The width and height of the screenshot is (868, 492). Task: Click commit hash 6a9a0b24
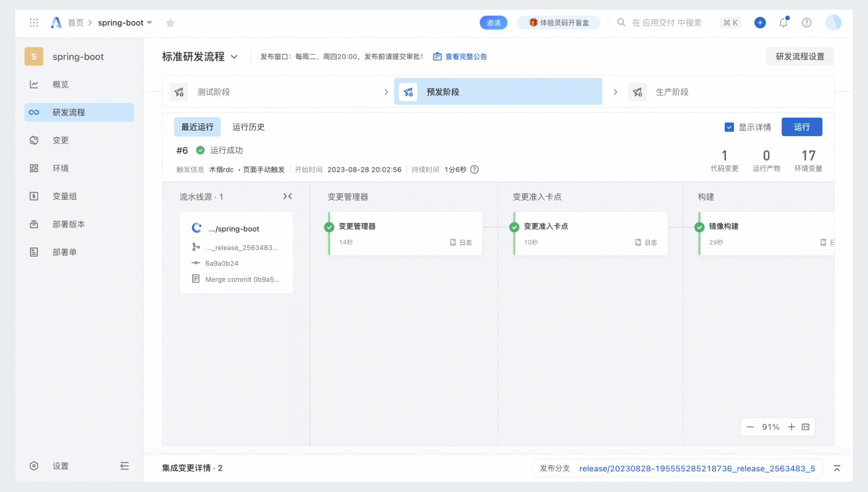pyautogui.click(x=222, y=263)
